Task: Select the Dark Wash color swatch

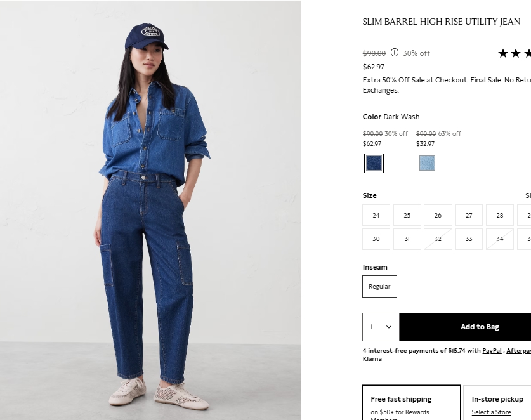Action: click(374, 163)
